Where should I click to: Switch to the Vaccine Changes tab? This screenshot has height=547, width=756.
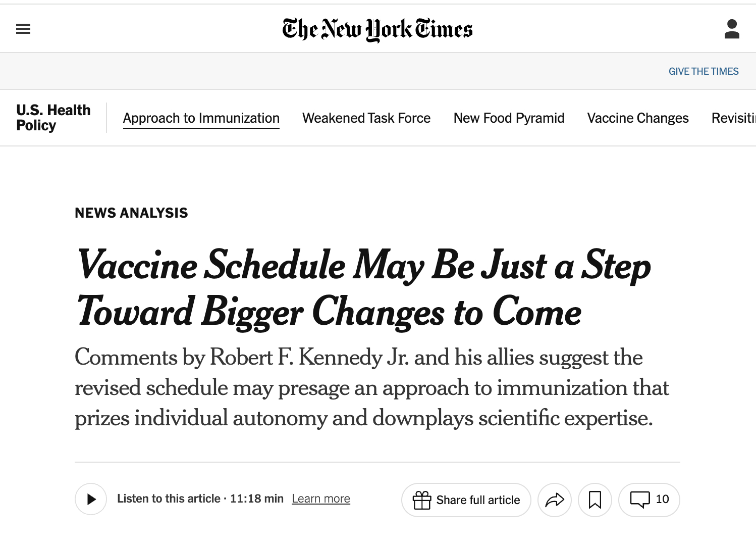637,118
